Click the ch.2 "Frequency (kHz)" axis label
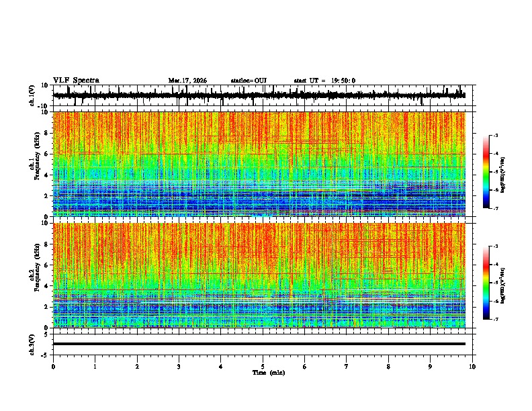Viewport: 532px width, 411px height. click(37, 267)
